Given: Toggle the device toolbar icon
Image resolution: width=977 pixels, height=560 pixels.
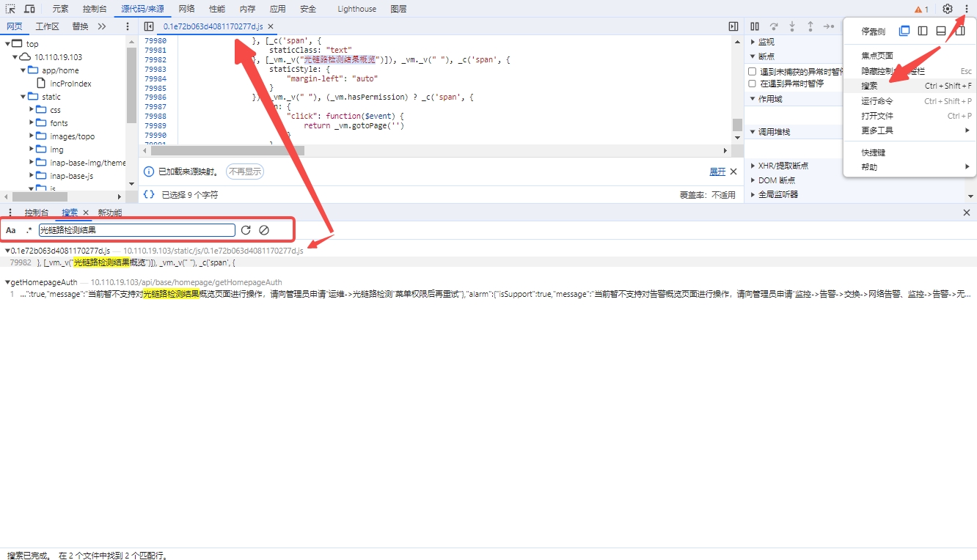Looking at the screenshot, I should pyautogui.click(x=29, y=9).
